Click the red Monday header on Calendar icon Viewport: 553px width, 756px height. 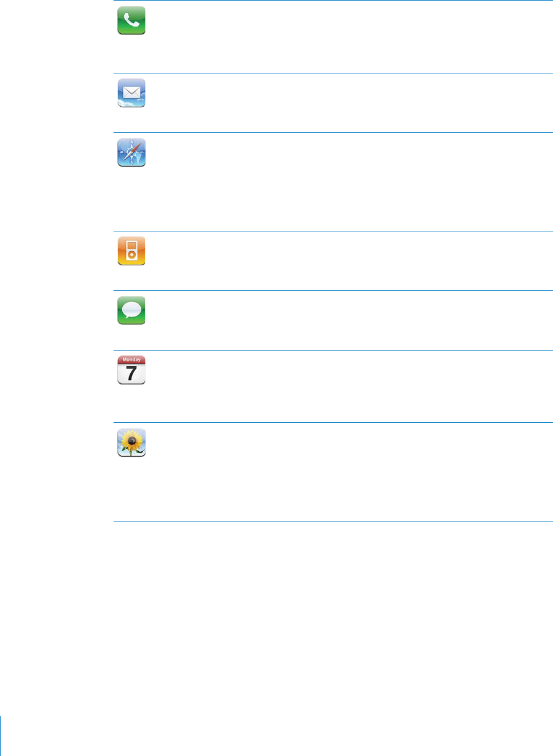[x=131, y=359]
